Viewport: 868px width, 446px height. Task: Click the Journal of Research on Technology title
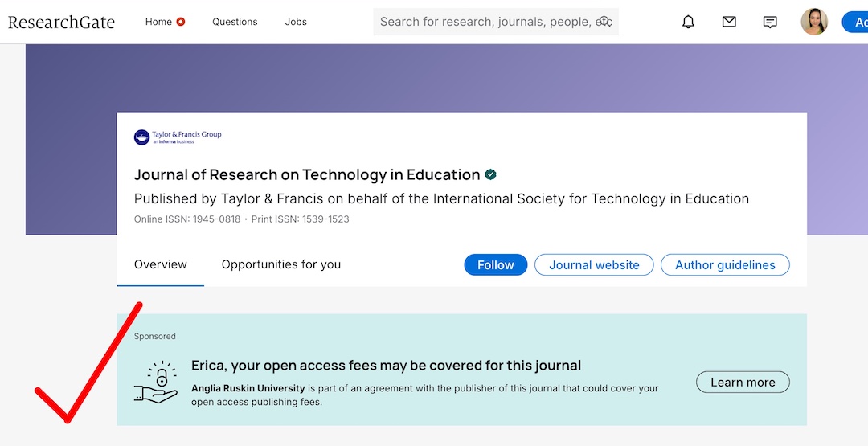(307, 175)
